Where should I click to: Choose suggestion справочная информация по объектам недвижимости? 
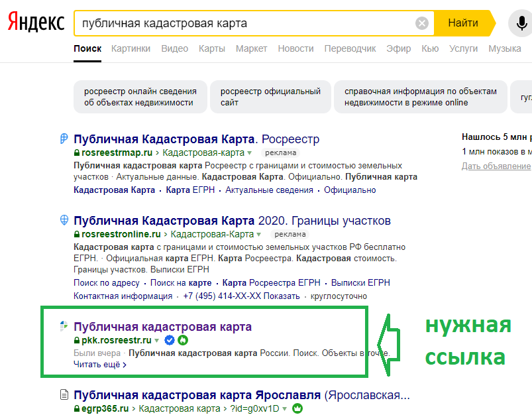(421, 97)
